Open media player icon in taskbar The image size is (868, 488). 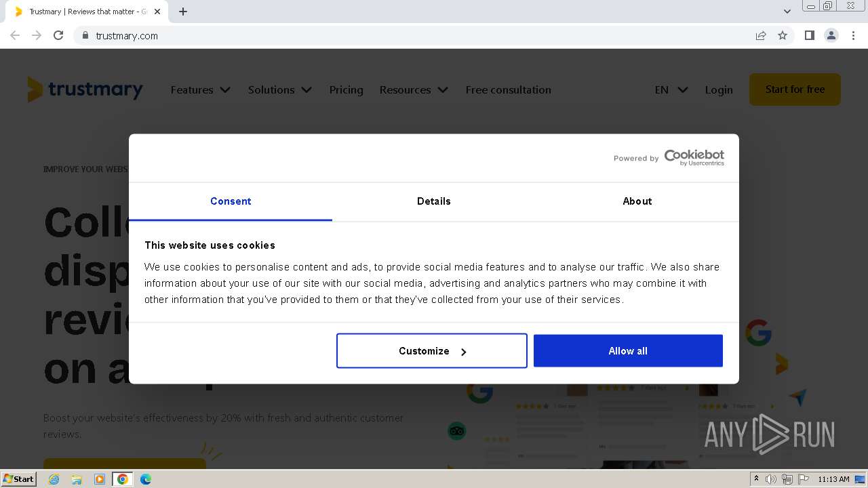(x=100, y=479)
